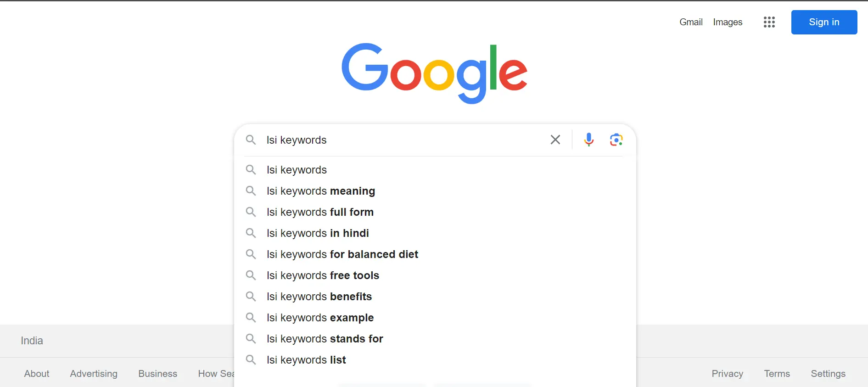This screenshot has height=387, width=868.
Task: Click the magnifier icon beside 'lsi keywords meaning'
Action: 251,191
